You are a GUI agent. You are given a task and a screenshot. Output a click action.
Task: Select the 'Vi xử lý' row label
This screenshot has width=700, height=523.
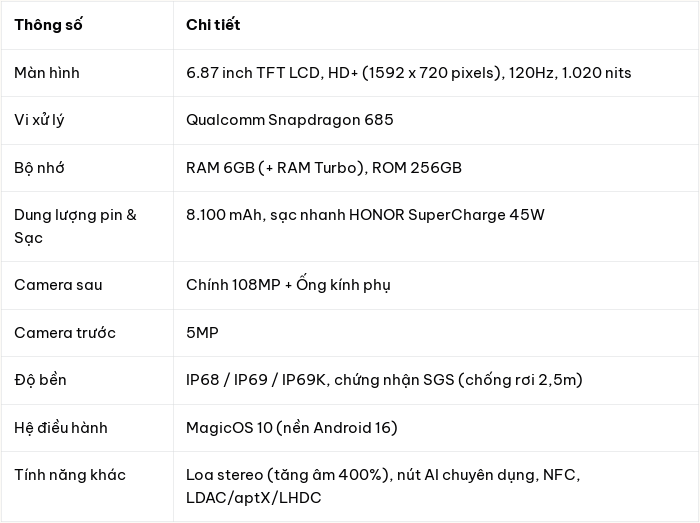[x=39, y=120]
